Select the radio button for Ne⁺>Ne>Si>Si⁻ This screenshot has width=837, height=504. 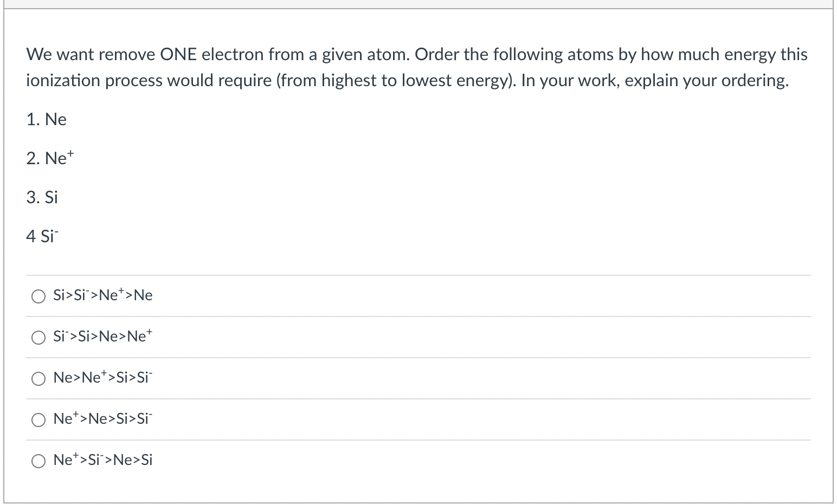pos(38,419)
